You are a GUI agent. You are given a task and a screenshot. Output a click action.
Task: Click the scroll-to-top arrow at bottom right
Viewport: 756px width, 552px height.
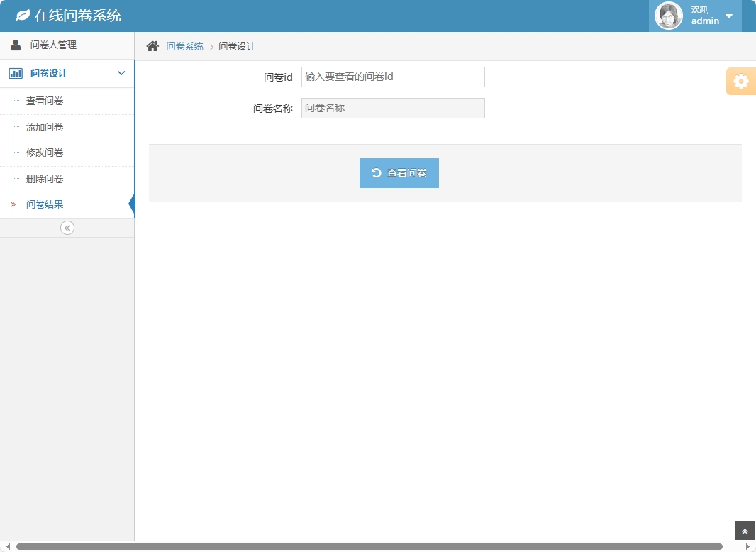(x=744, y=530)
